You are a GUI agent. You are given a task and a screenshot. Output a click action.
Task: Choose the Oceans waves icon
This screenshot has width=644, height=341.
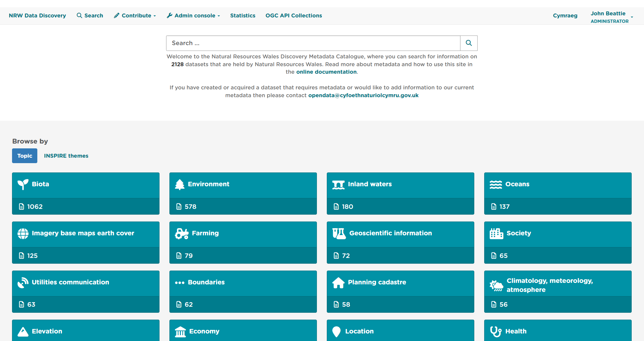tap(496, 184)
